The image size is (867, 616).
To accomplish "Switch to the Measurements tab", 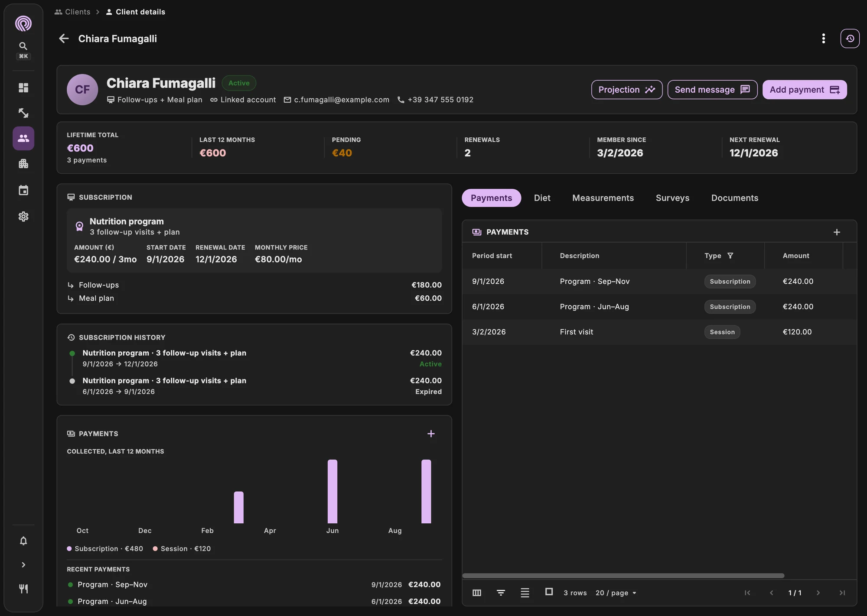I will (603, 198).
